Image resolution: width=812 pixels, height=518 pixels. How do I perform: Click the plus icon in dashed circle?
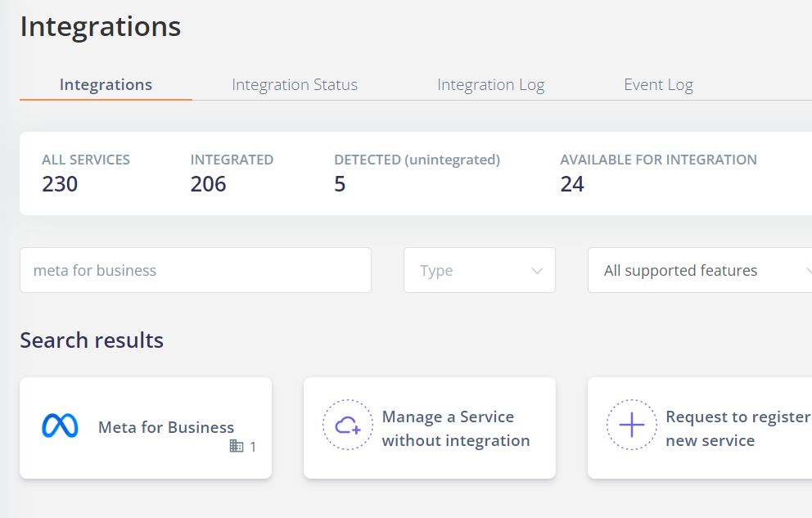point(631,426)
